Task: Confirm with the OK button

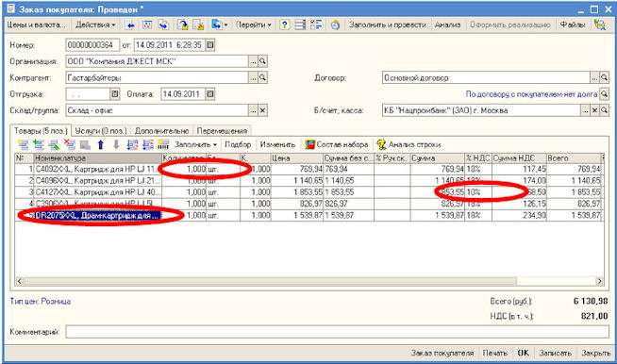Action: coord(524,353)
